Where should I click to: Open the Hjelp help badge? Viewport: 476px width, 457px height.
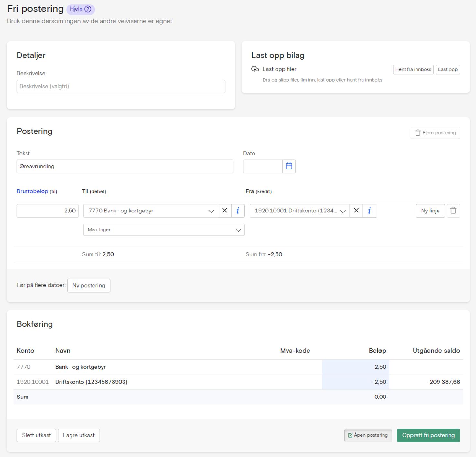81,9
